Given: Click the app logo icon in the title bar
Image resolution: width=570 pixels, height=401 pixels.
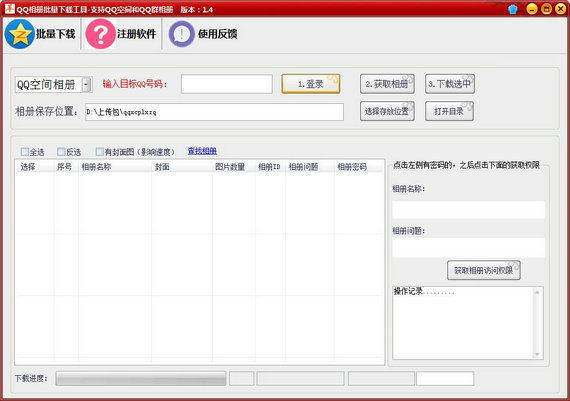Looking at the screenshot, I should (9, 9).
